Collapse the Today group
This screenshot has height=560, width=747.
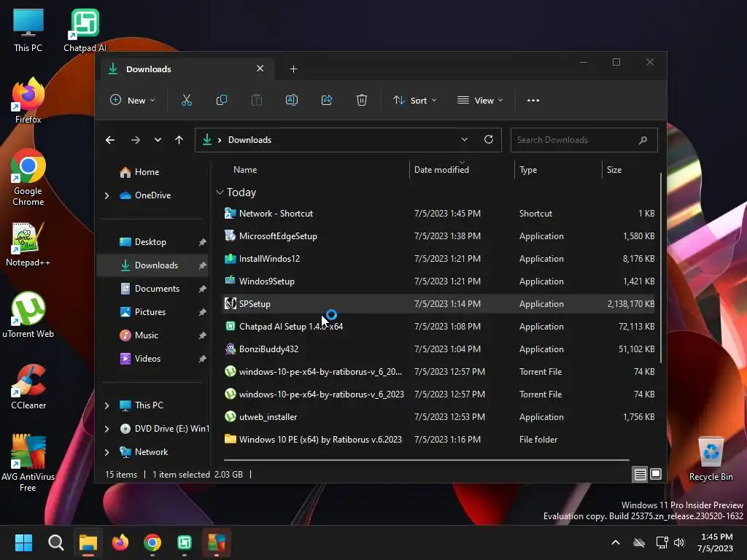(x=220, y=192)
